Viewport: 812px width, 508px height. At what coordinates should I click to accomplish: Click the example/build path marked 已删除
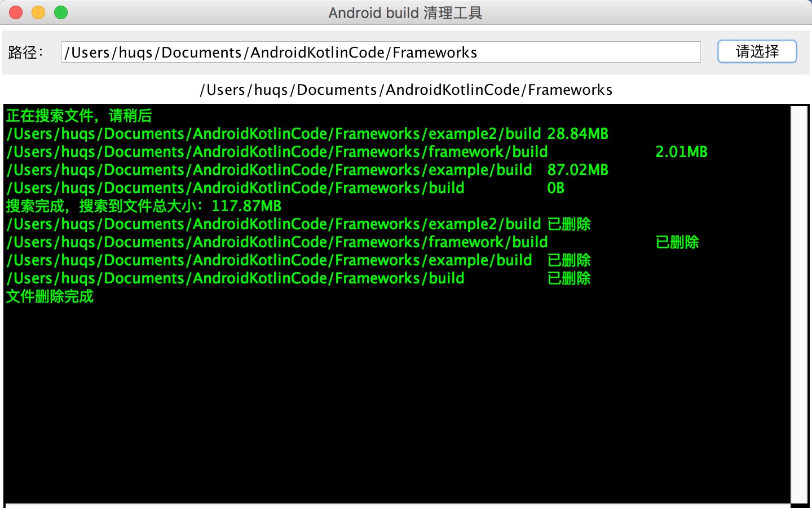(x=269, y=260)
